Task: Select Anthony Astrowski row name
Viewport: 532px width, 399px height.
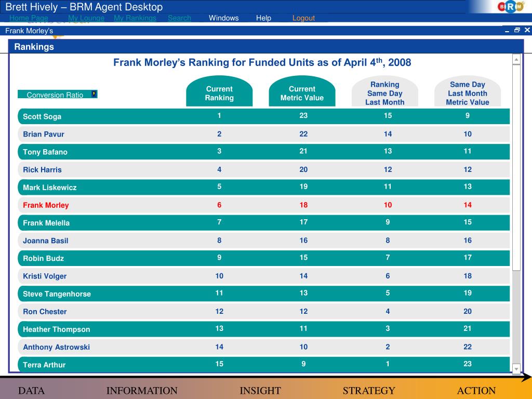Action: pyautogui.click(x=56, y=347)
